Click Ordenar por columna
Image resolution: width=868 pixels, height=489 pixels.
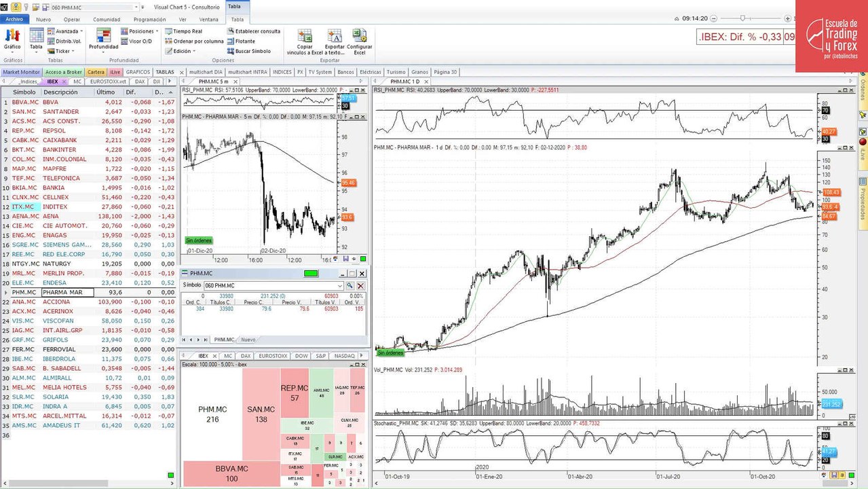tap(194, 41)
